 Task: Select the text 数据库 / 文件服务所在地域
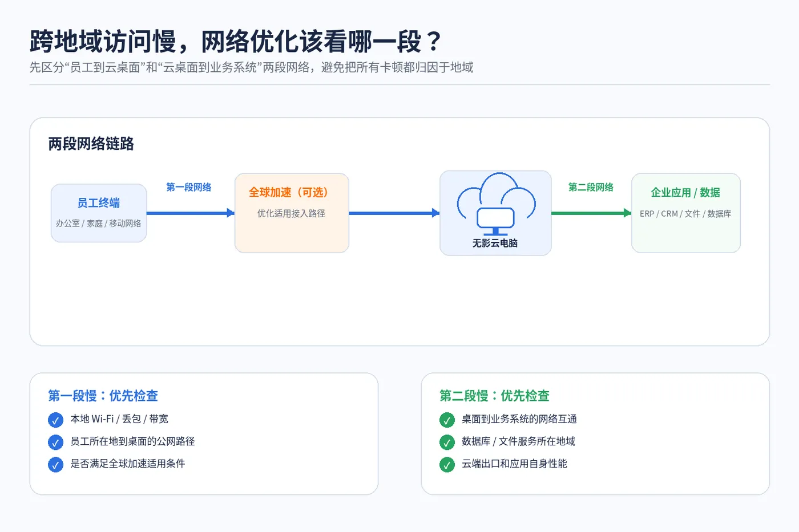(519, 441)
